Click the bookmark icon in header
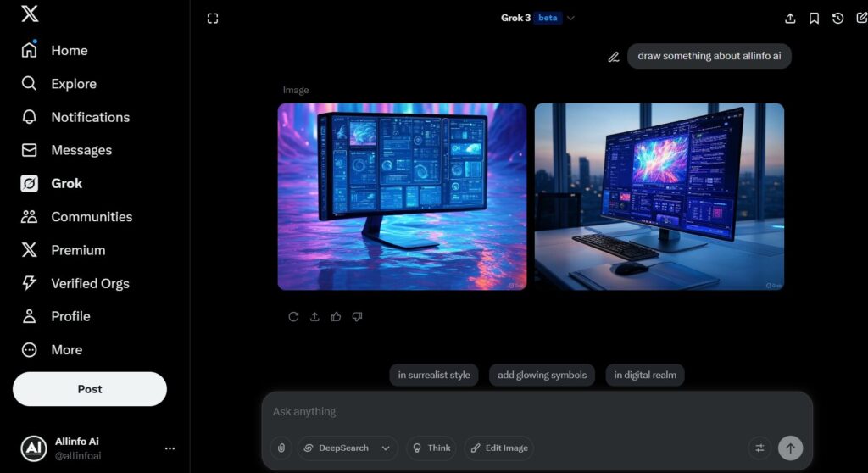 pos(814,18)
